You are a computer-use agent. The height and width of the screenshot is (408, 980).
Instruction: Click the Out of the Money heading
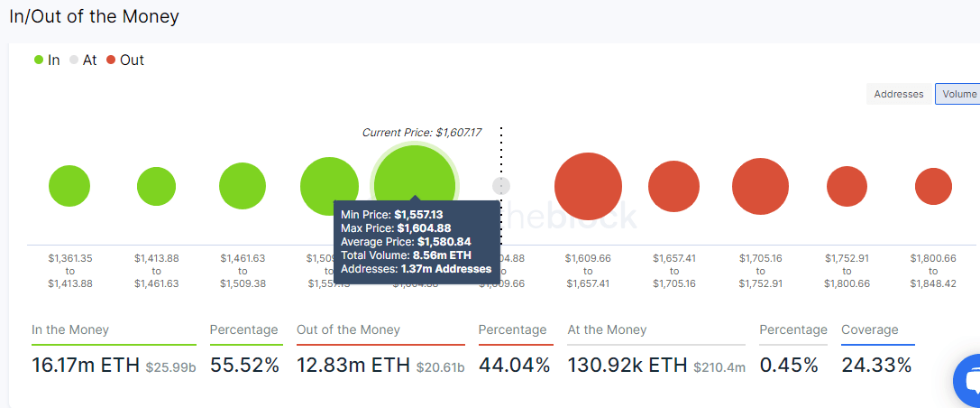(348, 330)
